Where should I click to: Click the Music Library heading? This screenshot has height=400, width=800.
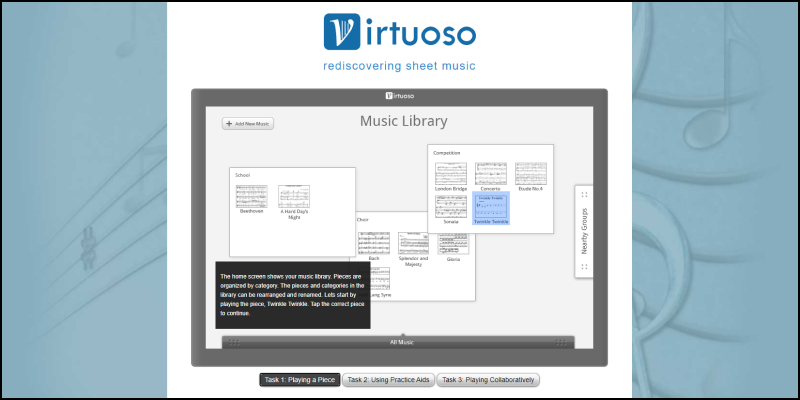tap(404, 121)
